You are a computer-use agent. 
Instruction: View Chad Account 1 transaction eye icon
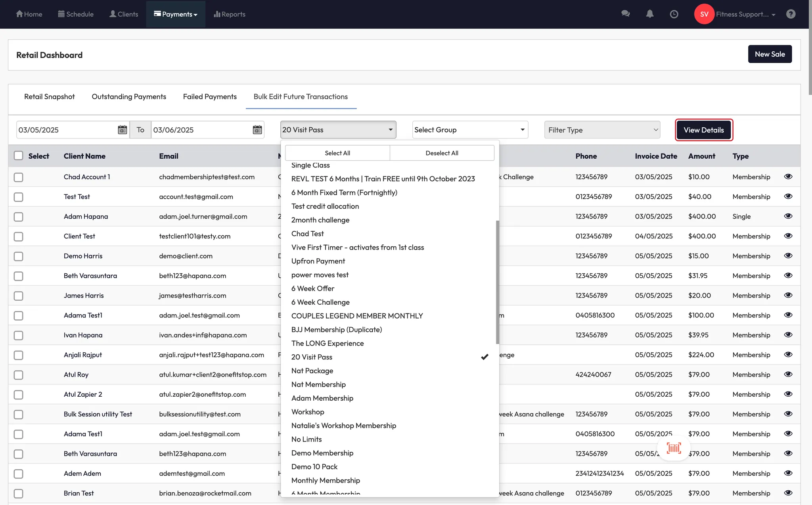pyautogui.click(x=788, y=177)
